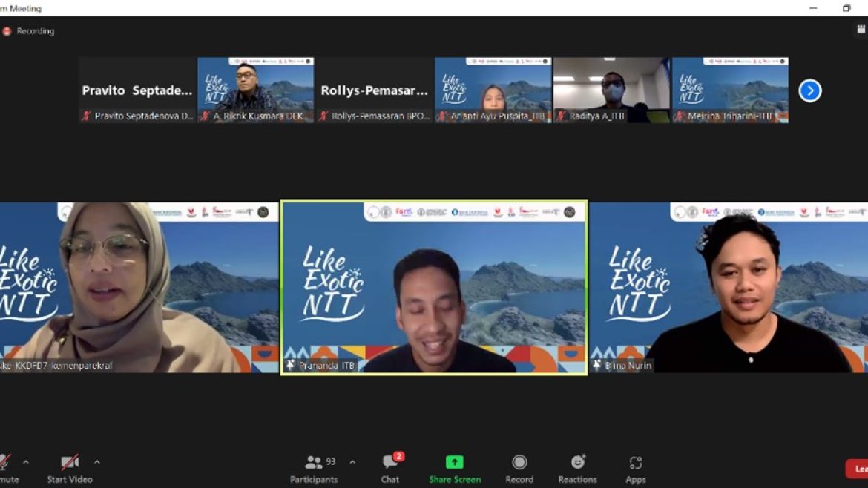Select A. Rikrik Kusmara's video thumbnail
Image resolution: width=868 pixels, height=488 pixels.
pyautogui.click(x=256, y=90)
